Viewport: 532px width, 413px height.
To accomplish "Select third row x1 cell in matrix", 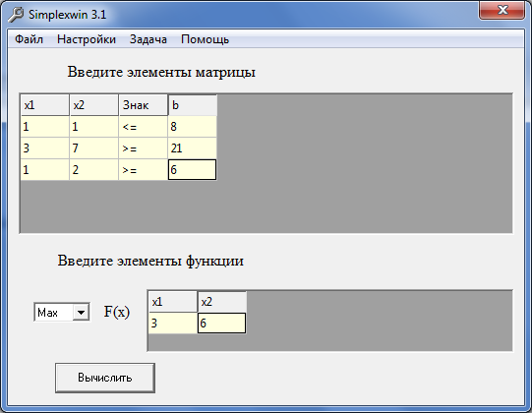I will [x=45, y=170].
